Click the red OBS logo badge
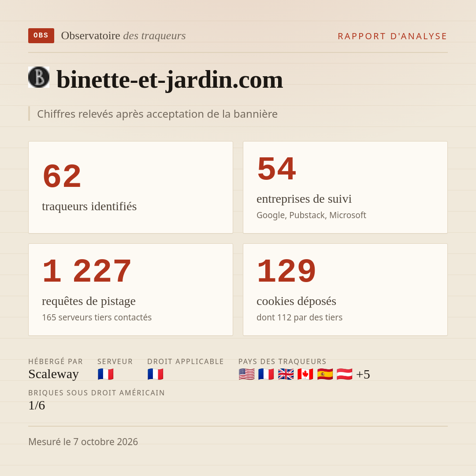This screenshot has height=476, width=476. click(x=41, y=36)
